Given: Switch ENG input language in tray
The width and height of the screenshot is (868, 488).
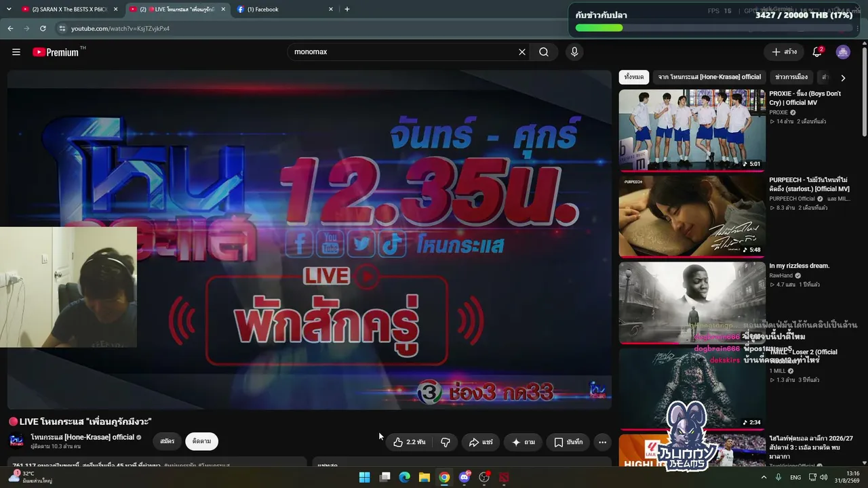Looking at the screenshot, I should pyautogui.click(x=795, y=477).
